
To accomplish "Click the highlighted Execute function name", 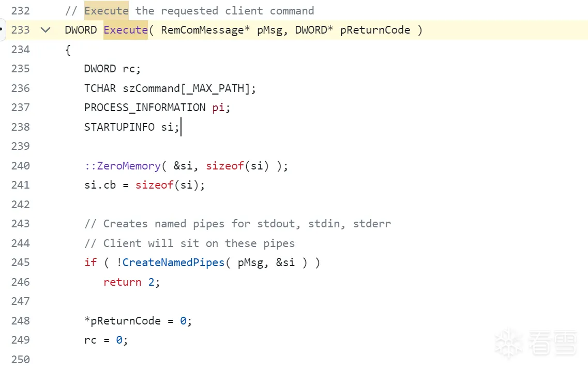I will click(126, 29).
